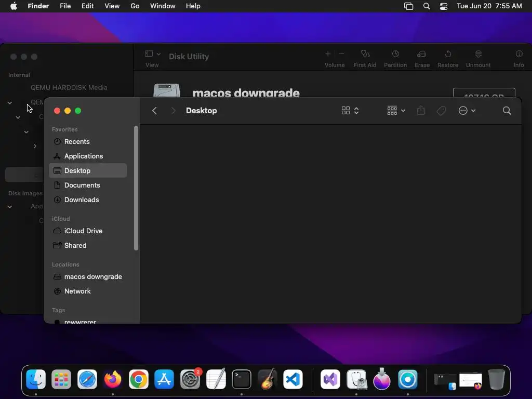Open Terminal from Dock
Image resolution: width=532 pixels, height=399 pixels.
[x=242, y=379]
